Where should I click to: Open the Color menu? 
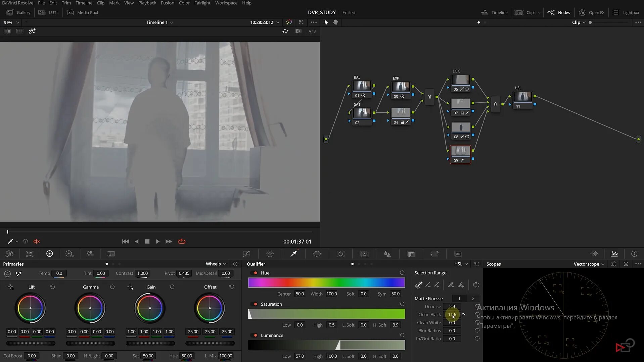[184, 3]
